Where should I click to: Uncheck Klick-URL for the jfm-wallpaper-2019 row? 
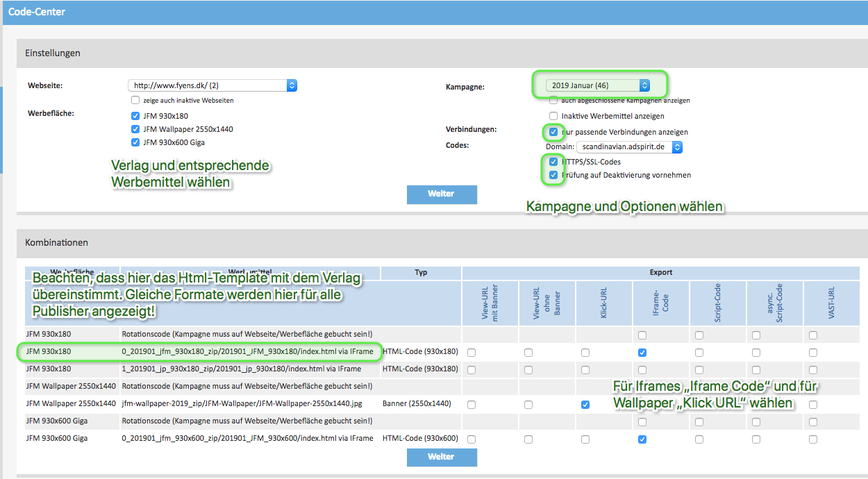click(x=585, y=405)
